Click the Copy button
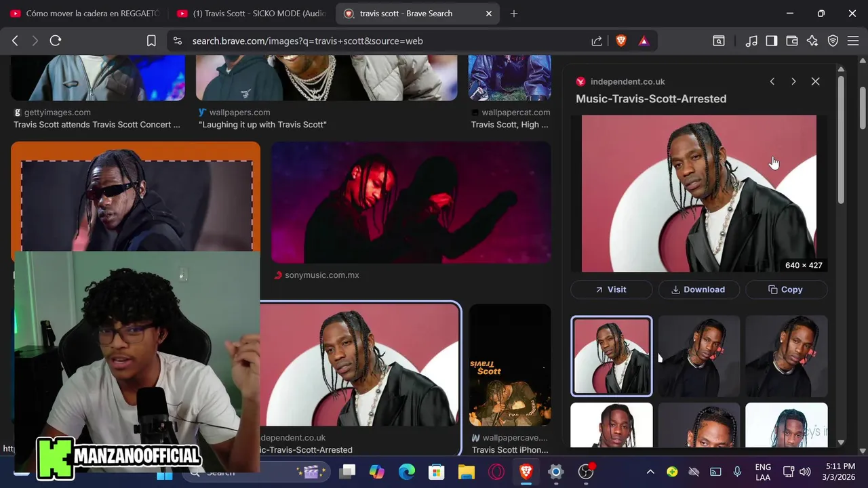Viewport: 868px width, 488px height. [786, 289]
